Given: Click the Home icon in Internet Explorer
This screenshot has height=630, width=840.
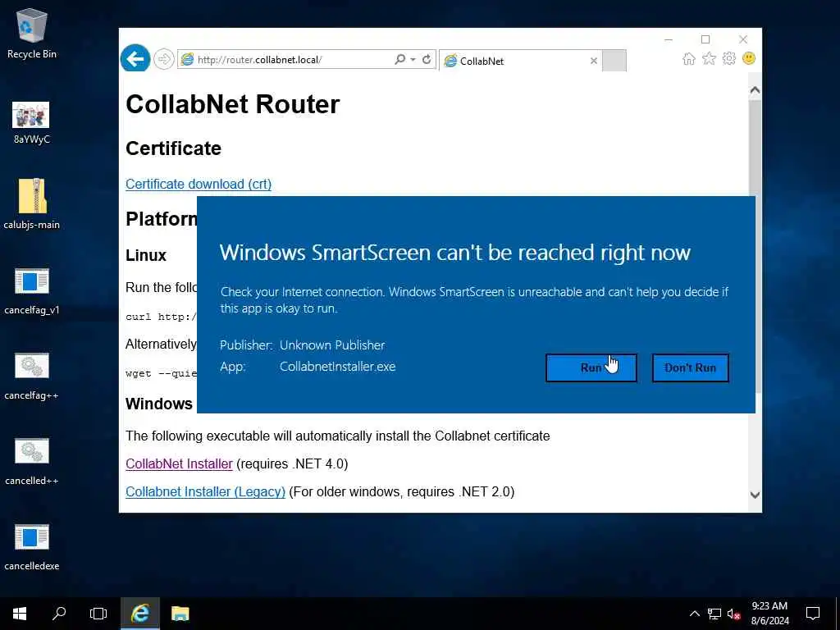Looking at the screenshot, I should 689,58.
